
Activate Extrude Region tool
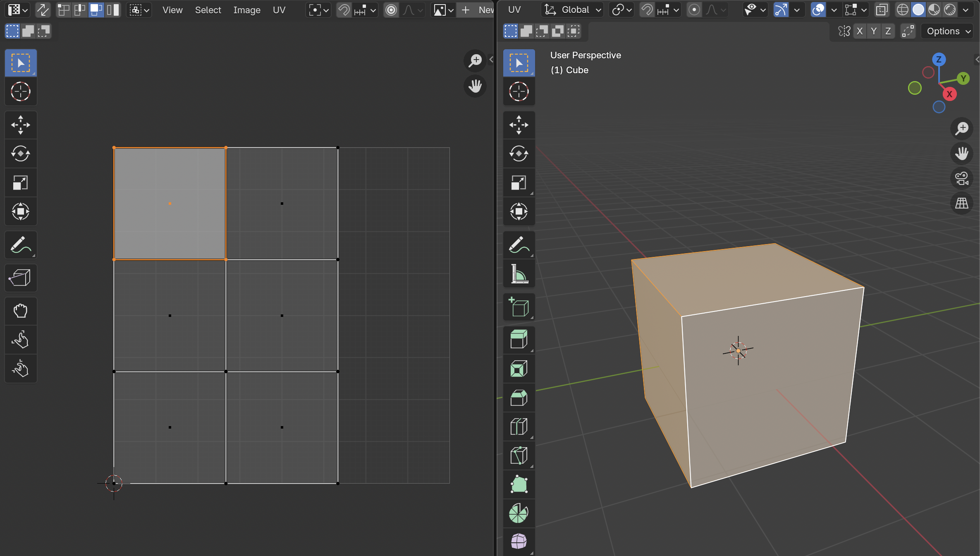(x=519, y=340)
